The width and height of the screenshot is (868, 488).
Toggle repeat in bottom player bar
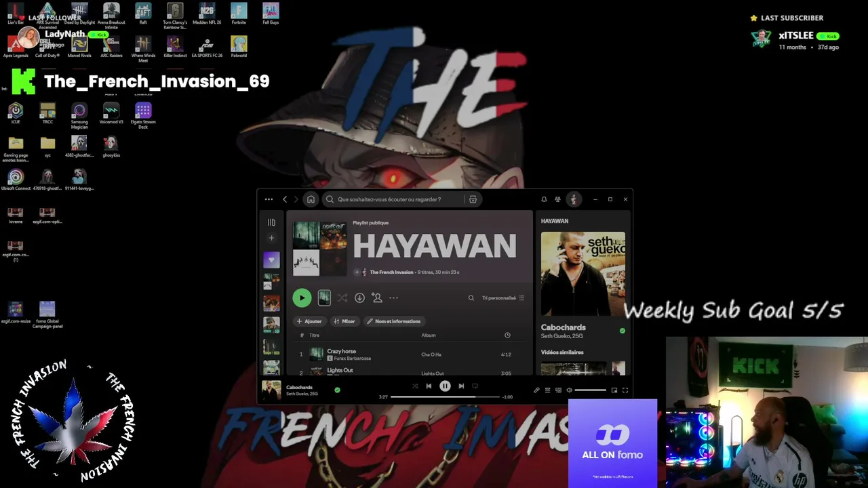pyautogui.click(x=475, y=386)
